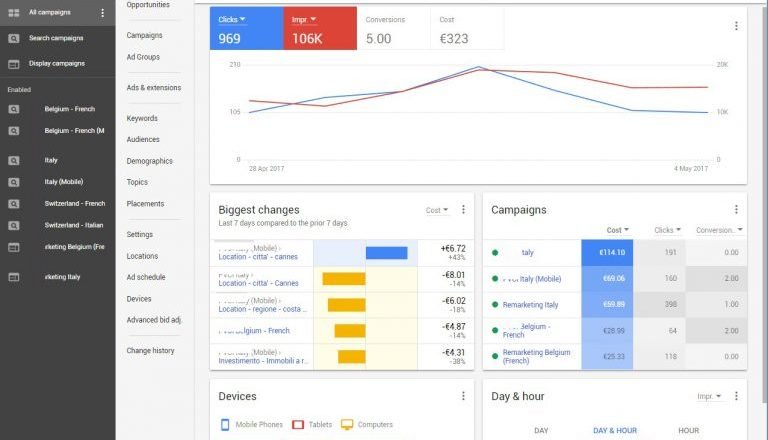Open the Clicks metric dropdown
This screenshot has height=440, width=768.
[x=232, y=20]
